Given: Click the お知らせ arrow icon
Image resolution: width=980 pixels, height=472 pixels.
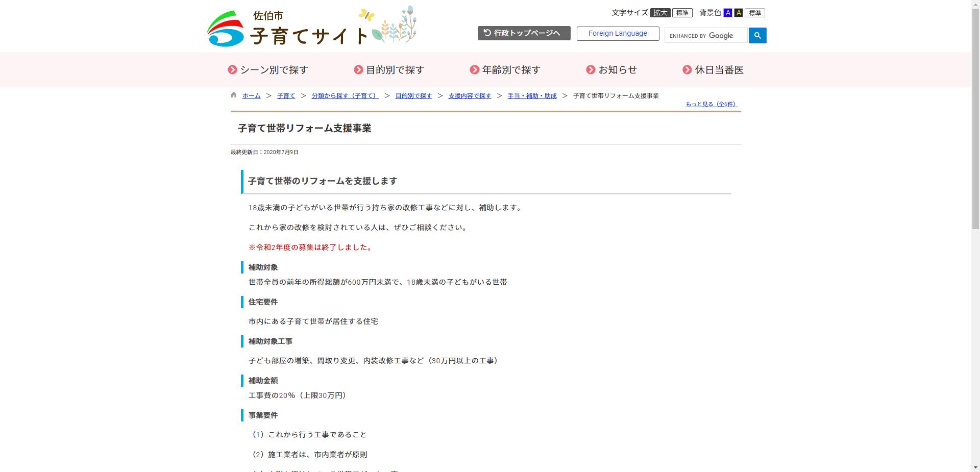Looking at the screenshot, I should click(592, 69).
